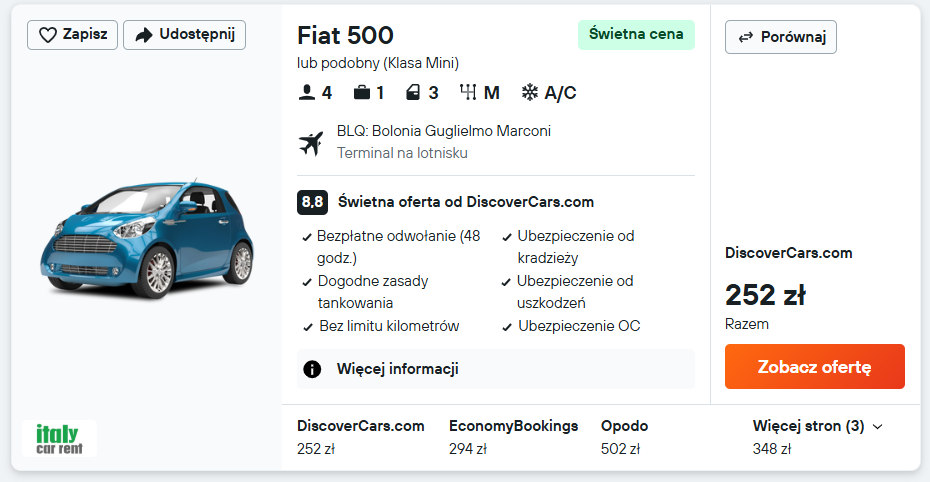Click the checkmark beside Bez limitu kilometrów
The width and height of the screenshot is (930, 482).
point(307,327)
